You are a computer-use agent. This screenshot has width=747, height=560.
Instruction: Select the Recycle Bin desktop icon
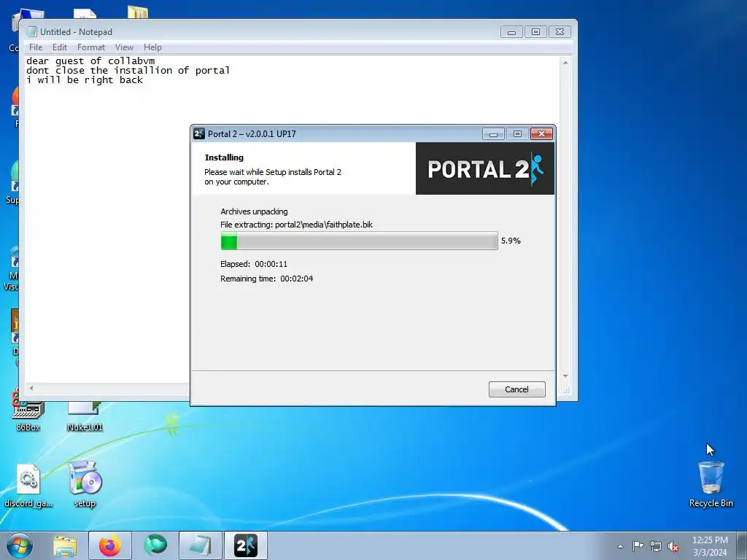point(711,483)
